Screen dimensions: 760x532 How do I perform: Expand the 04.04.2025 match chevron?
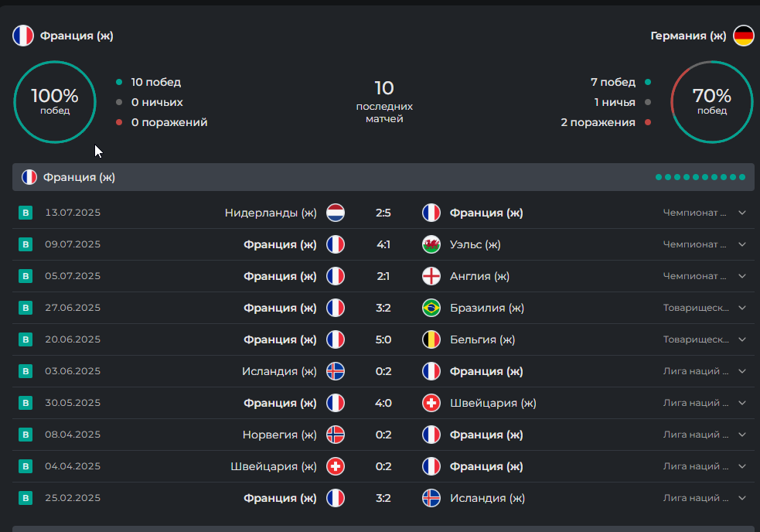pyautogui.click(x=742, y=466)
